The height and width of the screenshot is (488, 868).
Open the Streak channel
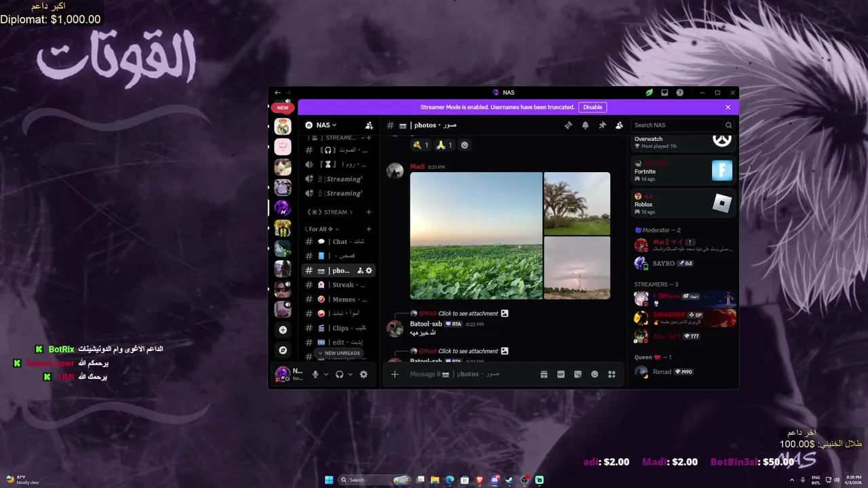(338, 285)
